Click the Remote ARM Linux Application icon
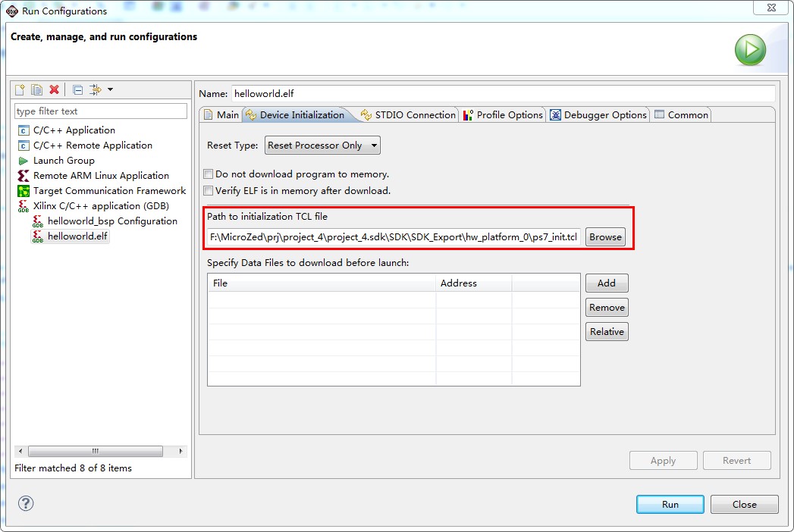Image resolution: width=794 pixels, height=532 pixels. click(x=24, y=176)
